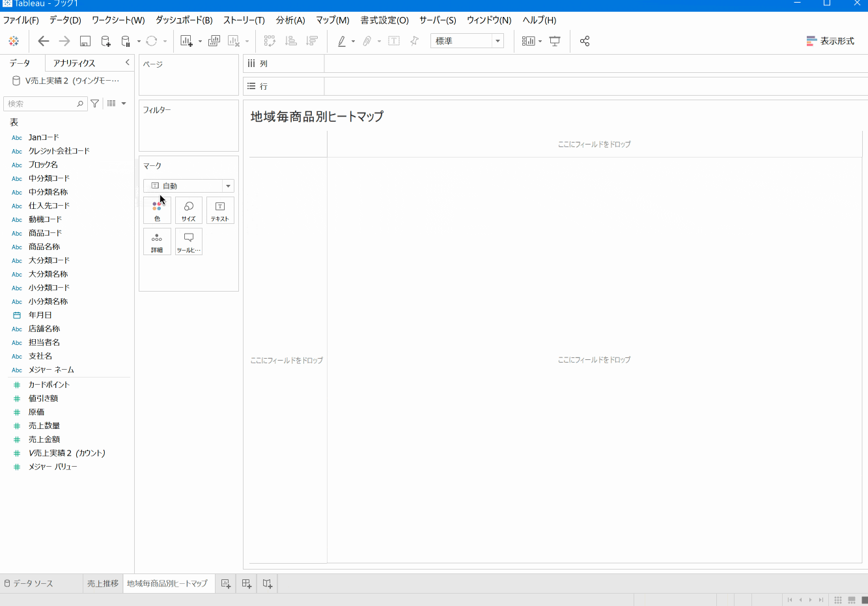868x606 pixels.
Task: Start presentation mode icon
Action: click(x=555, y=41)
